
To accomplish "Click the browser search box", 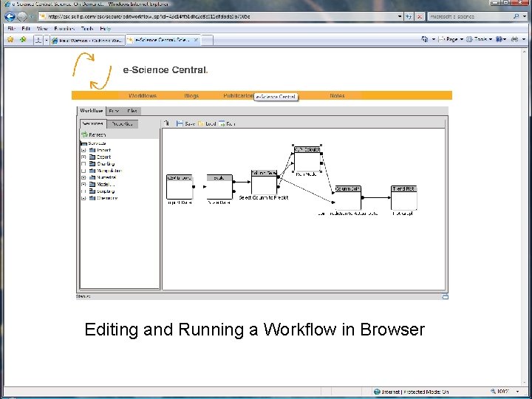I will (x=470, y=16).
